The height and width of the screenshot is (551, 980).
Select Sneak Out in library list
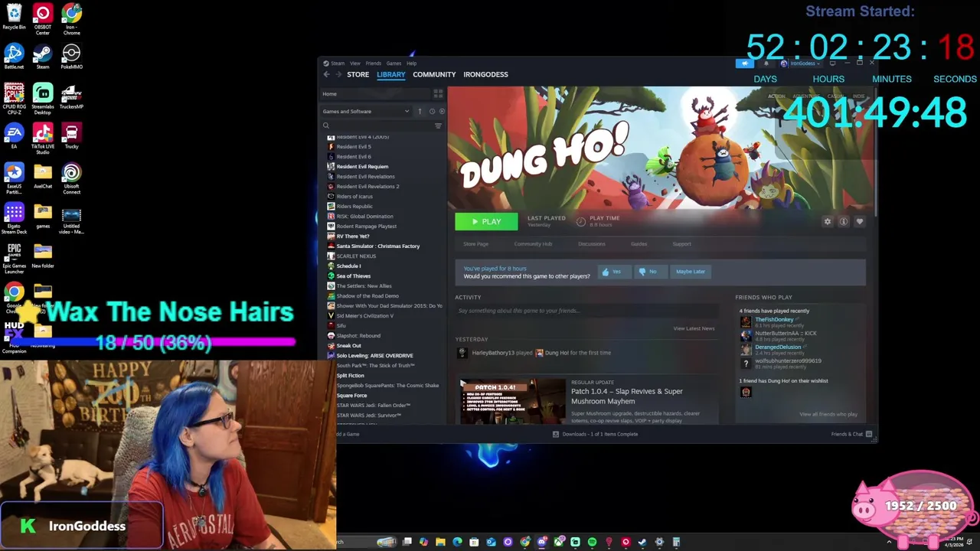(x=348, y=346)
